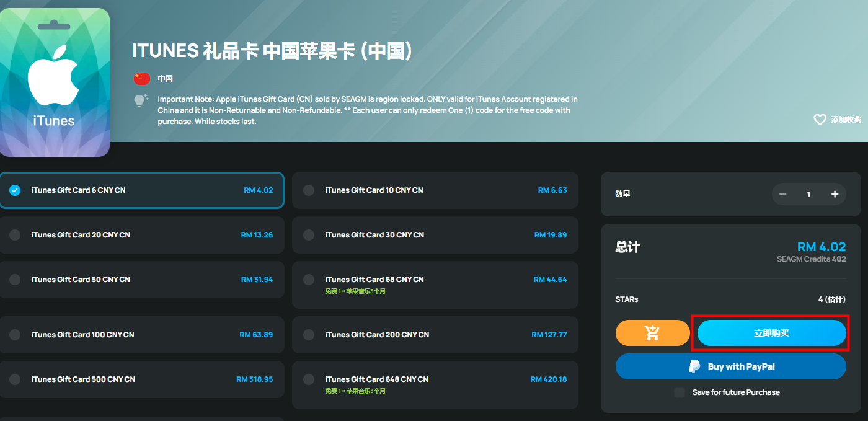The height and width of the screenshot is (421, 868).
Task: Click the RM 420.18 price
Action: pos(549,379)
